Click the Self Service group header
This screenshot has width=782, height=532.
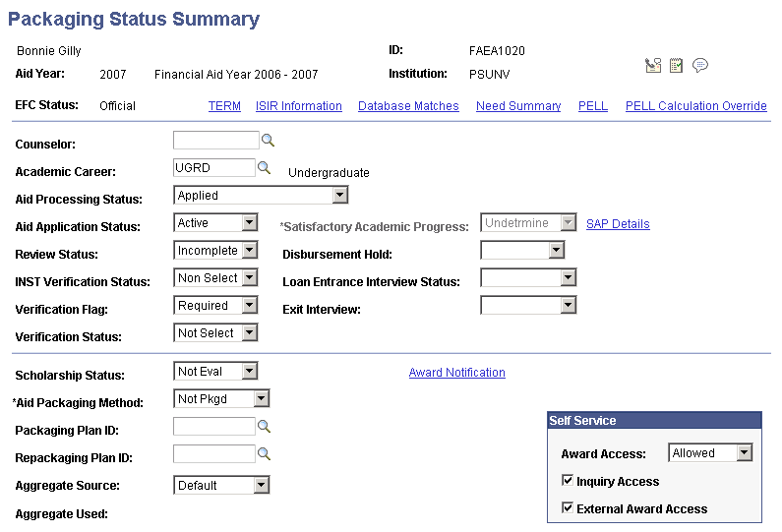click(654, 420)
